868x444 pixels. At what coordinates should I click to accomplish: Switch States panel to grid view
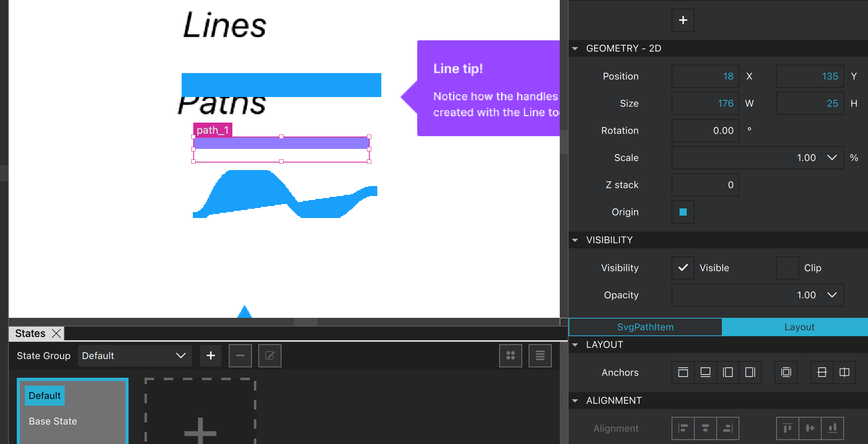(510, 355)
